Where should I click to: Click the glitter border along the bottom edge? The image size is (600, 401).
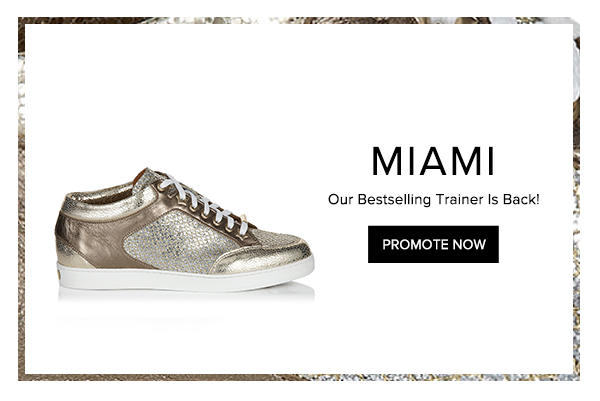click(298, 378)
